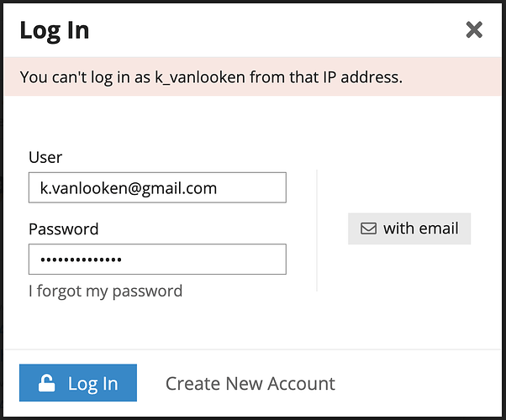The height and width of the screenshot is (420, 506).
Task: Click the Log In dialog heading
Action: 54,30
